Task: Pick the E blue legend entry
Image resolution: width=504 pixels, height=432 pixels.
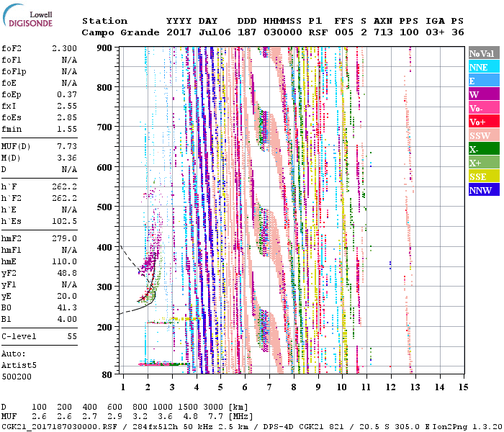Action: click(x=482, y=81)
